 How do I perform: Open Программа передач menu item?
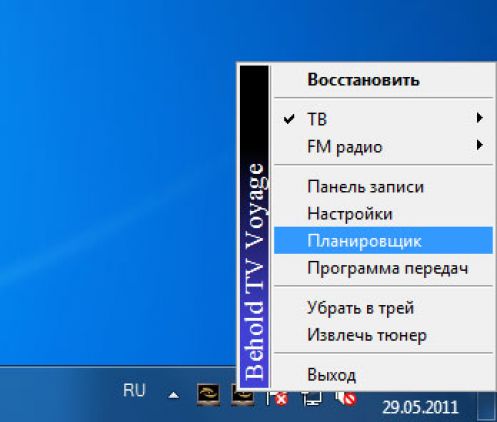pyautogui.click(x=383, y=268)
